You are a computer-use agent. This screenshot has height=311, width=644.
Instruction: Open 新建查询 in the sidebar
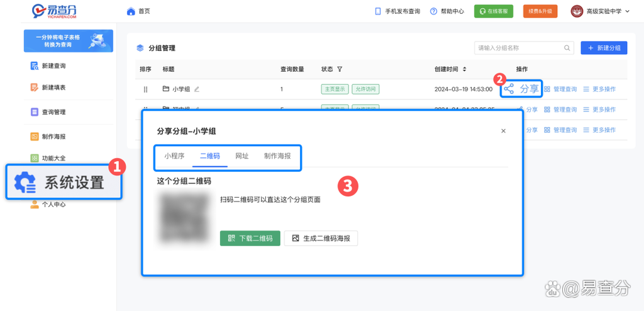coord(53,66)
